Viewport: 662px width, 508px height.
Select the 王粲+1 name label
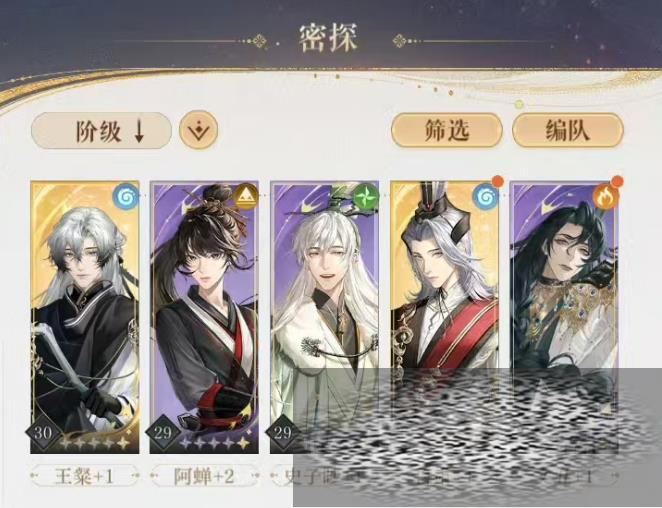click(84, 477)
